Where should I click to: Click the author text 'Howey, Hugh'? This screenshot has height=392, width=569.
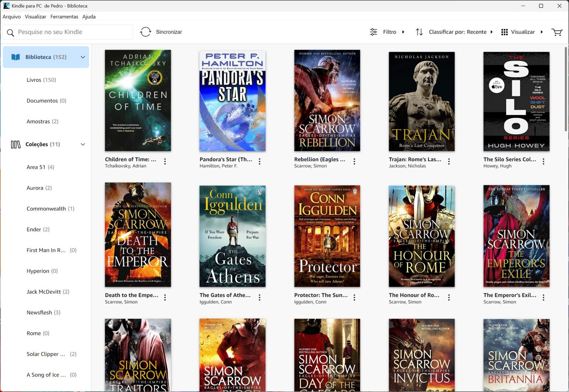[498, 166]
